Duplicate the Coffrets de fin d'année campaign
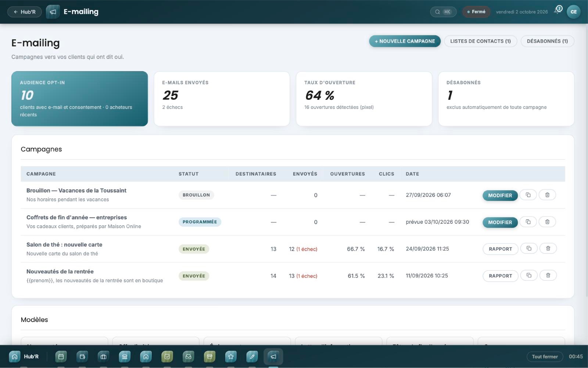 [528, 222]
